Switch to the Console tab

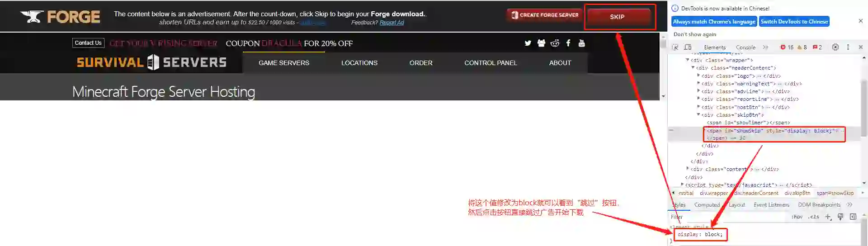click(745, 47)
